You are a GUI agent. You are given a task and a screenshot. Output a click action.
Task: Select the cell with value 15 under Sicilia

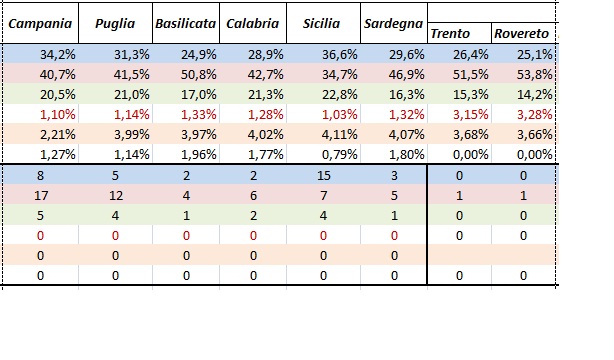tap(323, 175)
